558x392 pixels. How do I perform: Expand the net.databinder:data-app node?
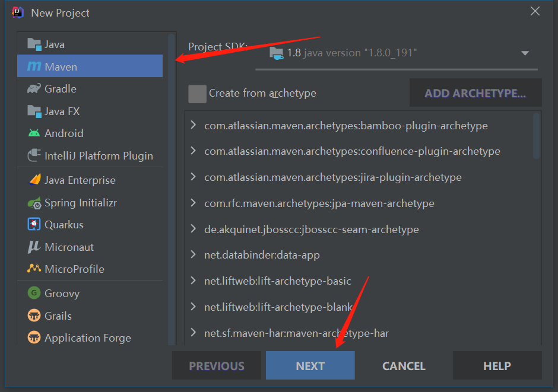tap(194, 254)
